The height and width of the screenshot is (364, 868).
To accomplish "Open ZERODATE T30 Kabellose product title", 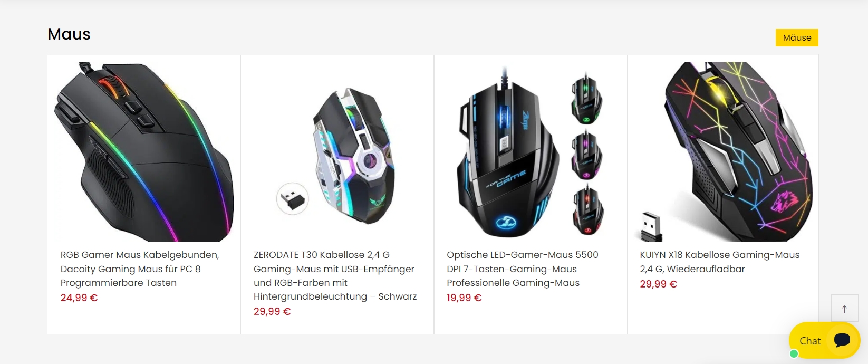I will pos(335,275).
